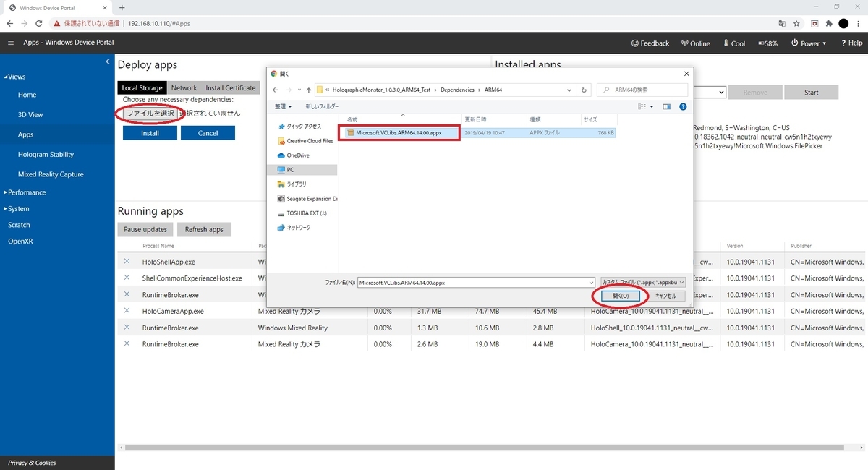Select Microsoft.VCLibs.ARM64.14.00.appx file
The image size is (868, 470).
399,132
